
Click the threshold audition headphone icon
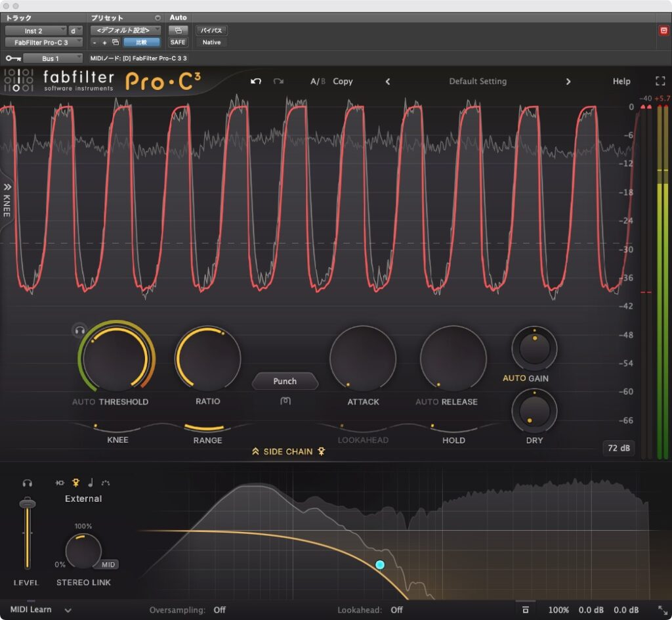tap(79, 330)
